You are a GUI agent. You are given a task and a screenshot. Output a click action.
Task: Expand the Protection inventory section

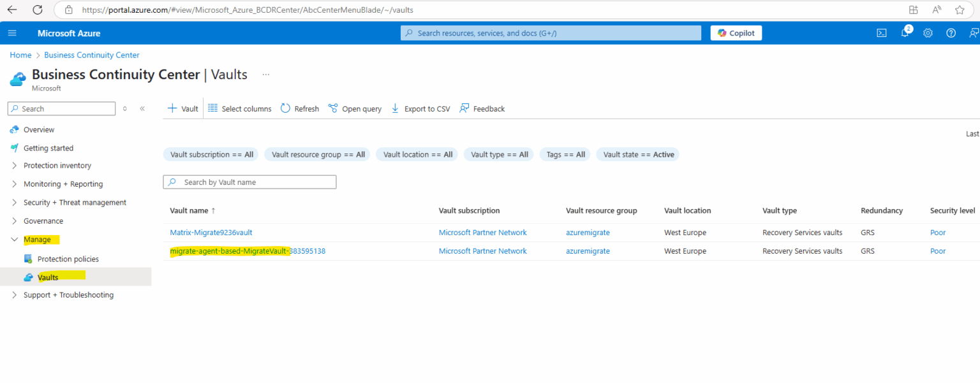[57, 165]
